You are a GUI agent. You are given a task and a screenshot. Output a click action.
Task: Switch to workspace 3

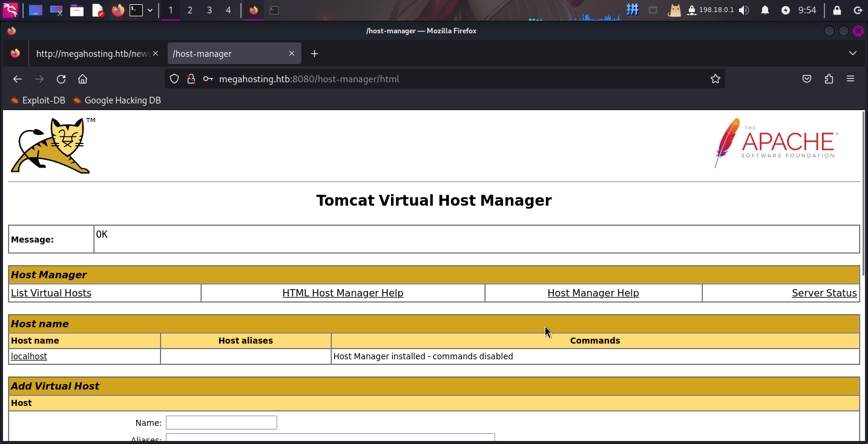[x=209, y=10]
